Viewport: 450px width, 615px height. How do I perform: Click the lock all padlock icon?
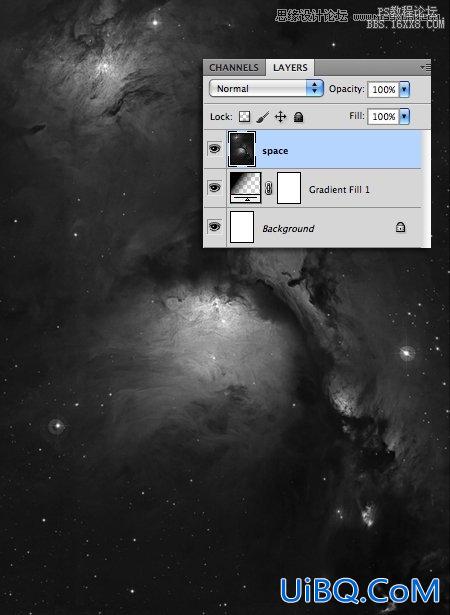pyautogui.click(x=299, y=117)
